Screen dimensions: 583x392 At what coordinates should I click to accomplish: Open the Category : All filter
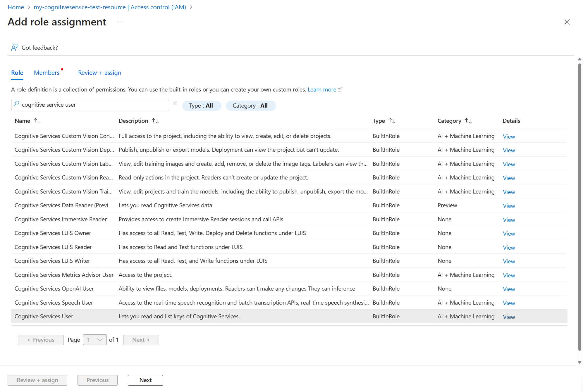coord(250,106)
